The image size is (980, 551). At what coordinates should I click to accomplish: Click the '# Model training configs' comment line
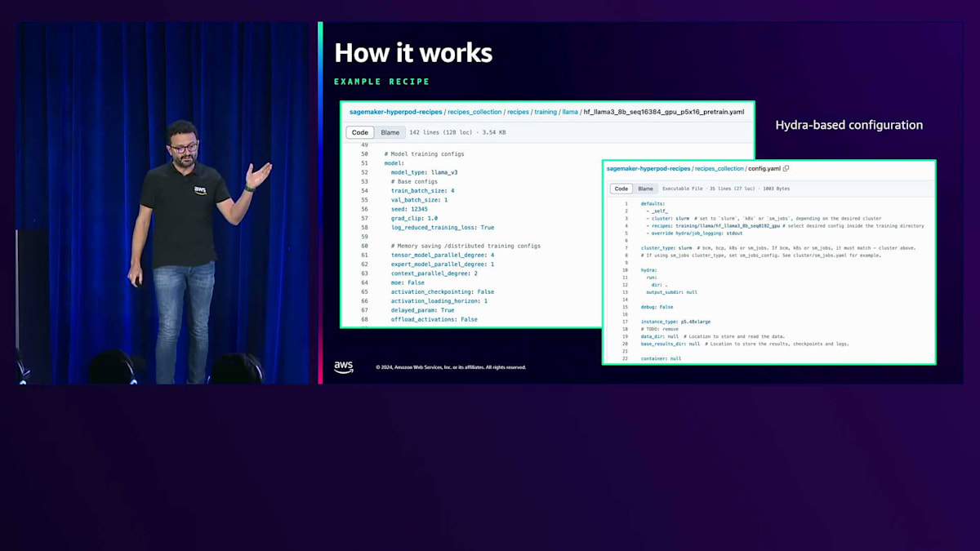pyautogui.click(x=425, y=153)
